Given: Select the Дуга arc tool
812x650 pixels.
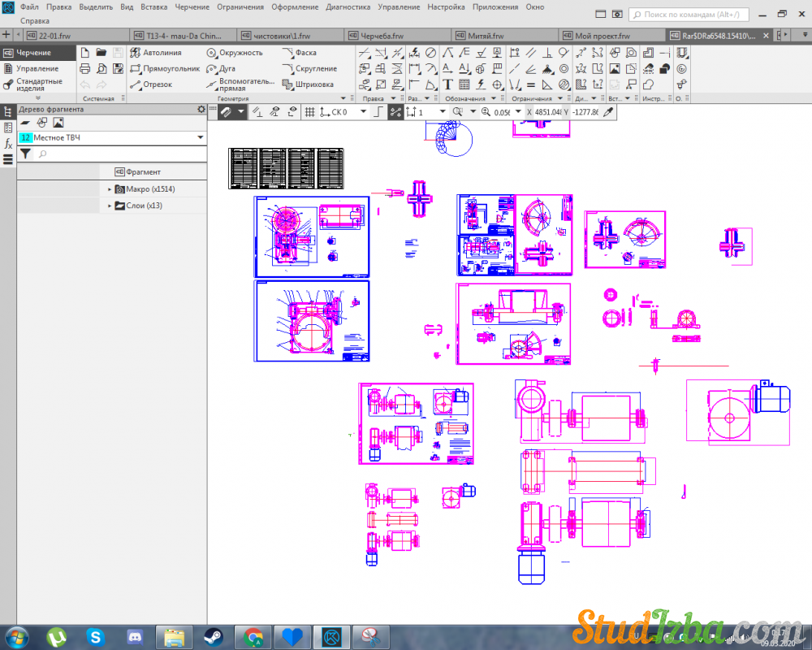Looking at the screenshot, I should (x=221, y=68).
